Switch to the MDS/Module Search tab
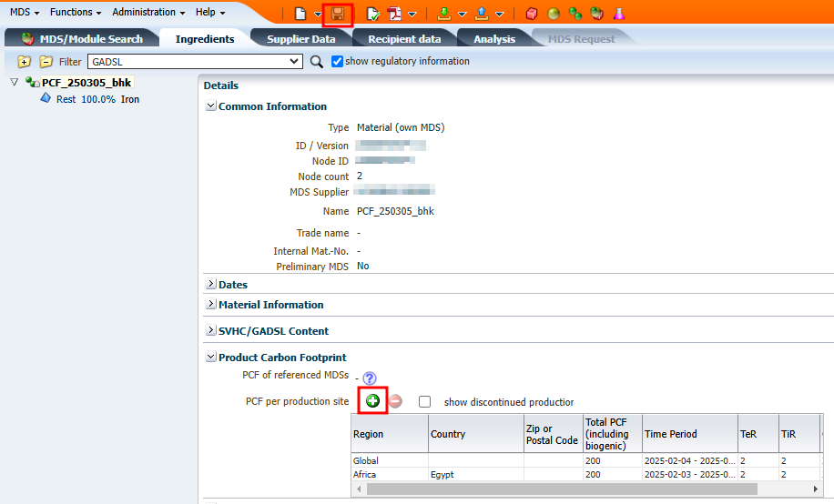Viewport: 834px width, 504px height. 82,39
